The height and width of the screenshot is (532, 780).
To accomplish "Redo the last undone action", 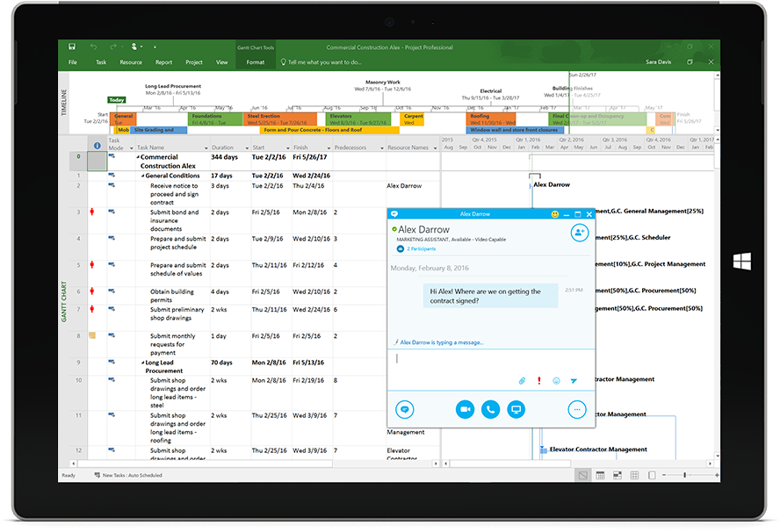I will tap(113, 47).
